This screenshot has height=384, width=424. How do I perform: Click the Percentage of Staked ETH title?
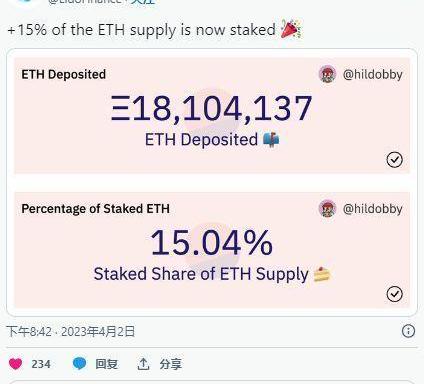pos(96,209)
